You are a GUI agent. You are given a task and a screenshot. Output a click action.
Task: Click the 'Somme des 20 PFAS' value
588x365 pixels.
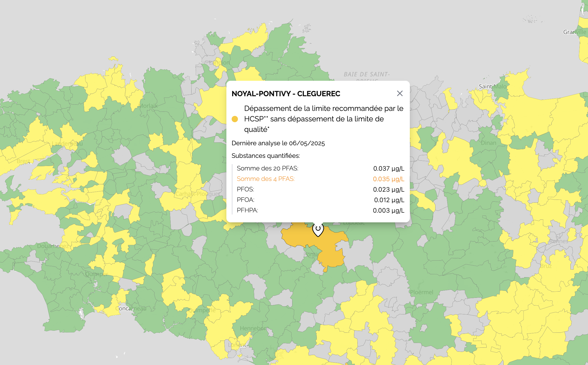[x=389, y=169]
